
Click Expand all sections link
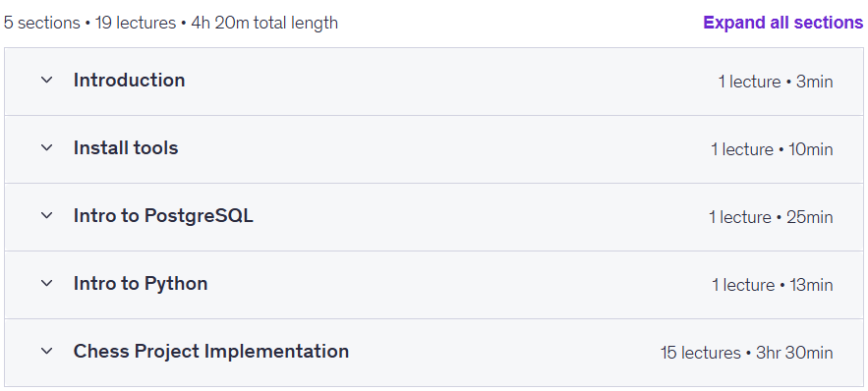pyautogui.click(x=782, y=23)
